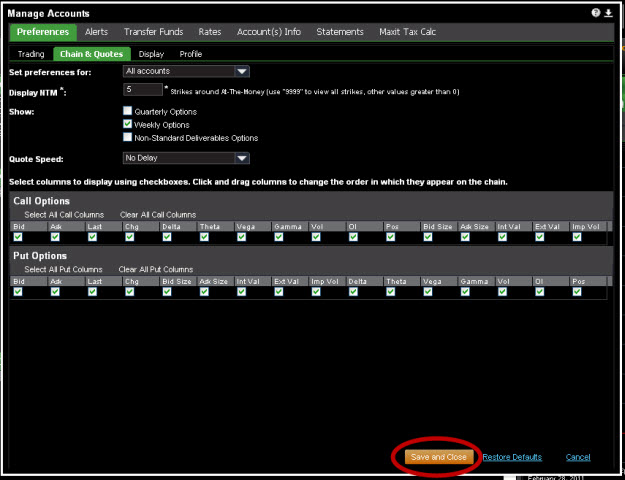Screen dimensions: 625x480
Task: Expand the Quote Speed No Delay dropdown
Action: (x=186, y=158)
